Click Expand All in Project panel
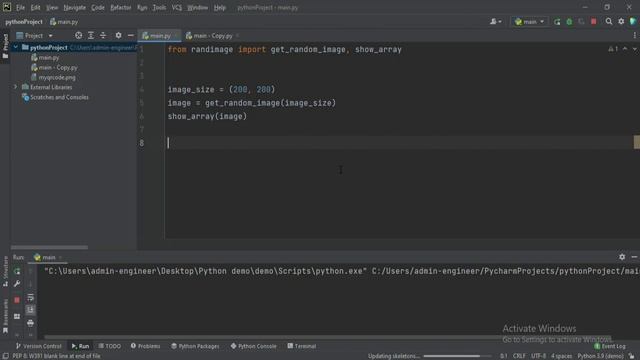The width and height of the screenshot is (640, 360). (91, 36)
